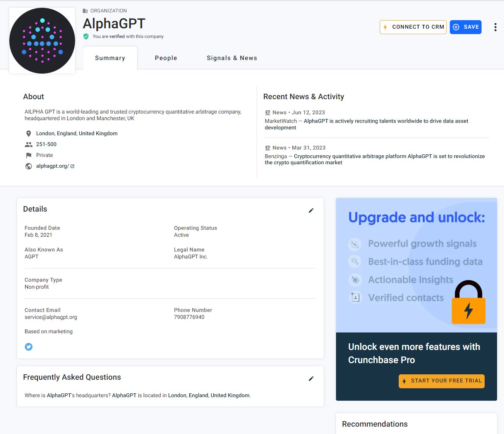Click the verified badge checkmark under AlphaGPT

tap(86, 36)
